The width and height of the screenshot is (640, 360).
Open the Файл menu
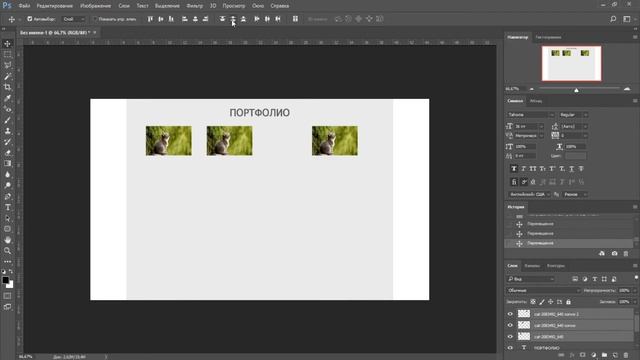24,6
